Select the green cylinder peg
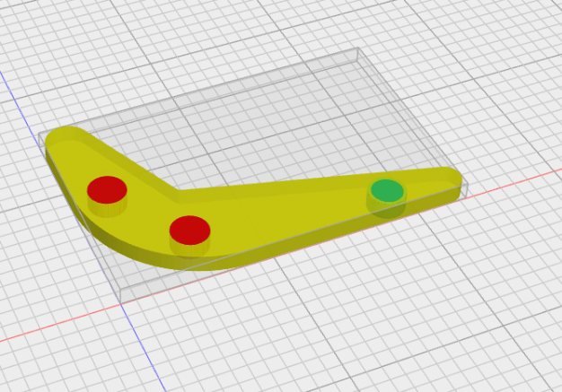 tap(387, 191)
